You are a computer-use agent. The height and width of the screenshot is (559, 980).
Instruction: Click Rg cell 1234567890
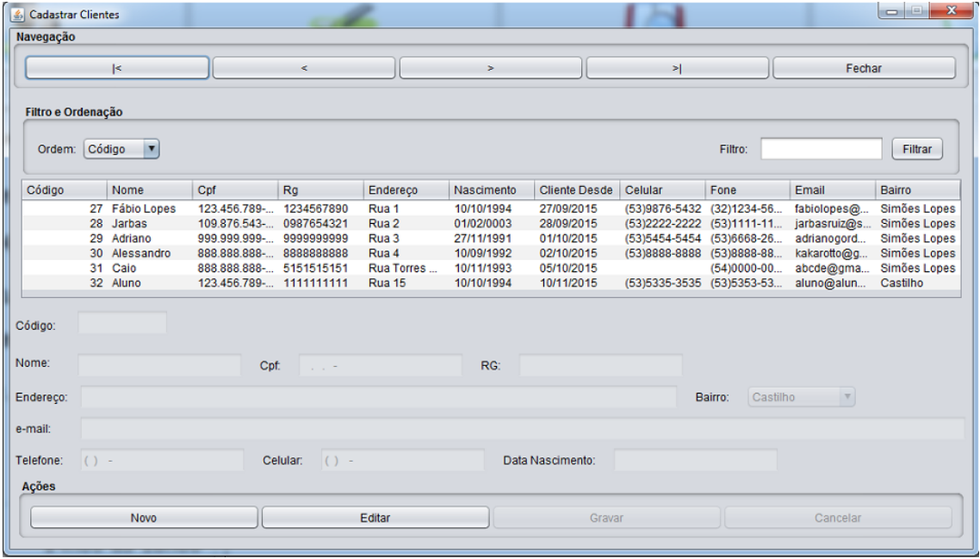click(321, 209)
